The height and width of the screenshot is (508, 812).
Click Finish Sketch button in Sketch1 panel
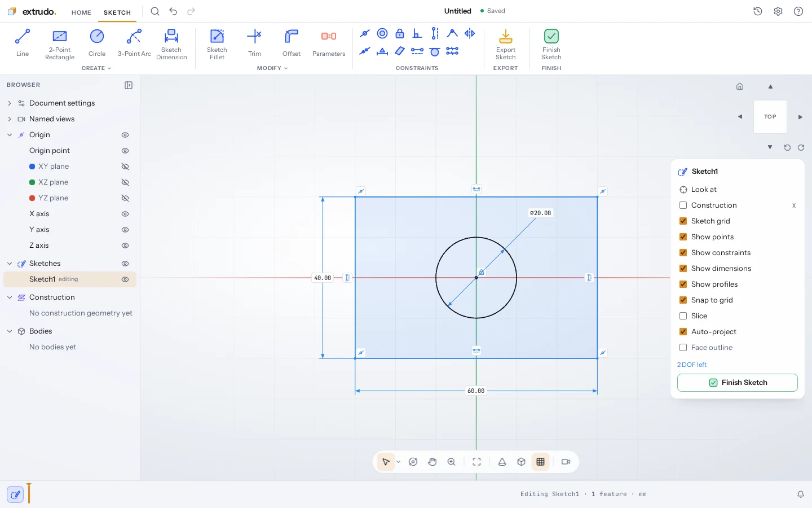[738, 383]
